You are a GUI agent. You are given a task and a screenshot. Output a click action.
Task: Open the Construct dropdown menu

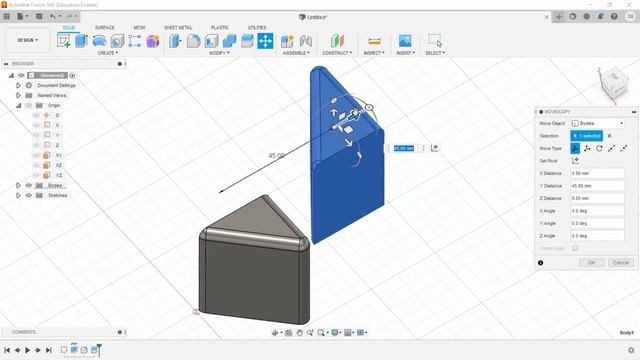(x=337, y=53)
